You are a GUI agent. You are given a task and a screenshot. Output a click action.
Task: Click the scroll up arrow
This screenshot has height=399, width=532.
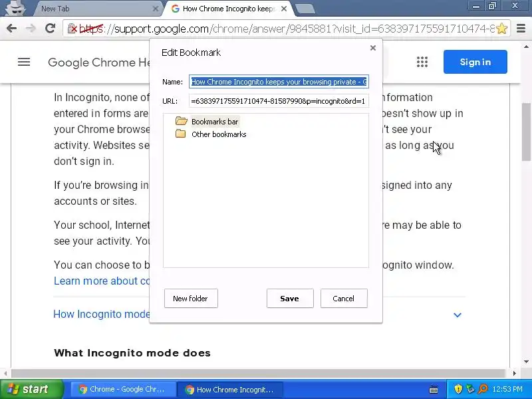pyautogui.click(x=526, y=47)
